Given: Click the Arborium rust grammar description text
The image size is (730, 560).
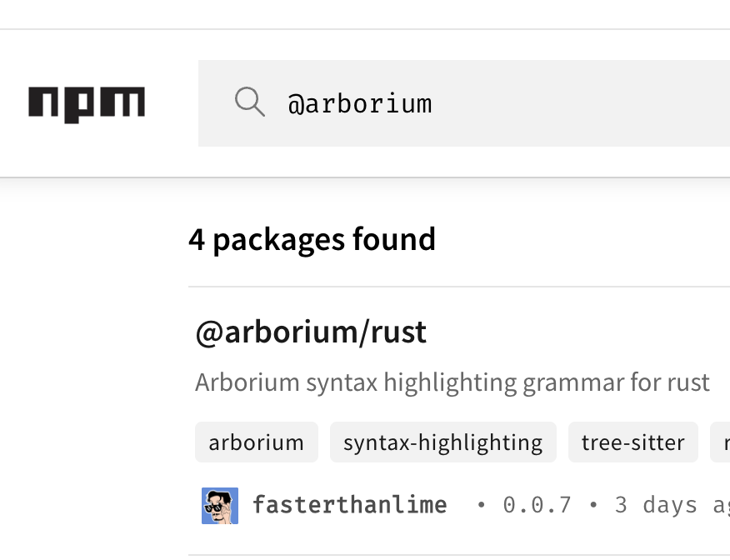Looking at the screenshot, I should coord(452,382).
